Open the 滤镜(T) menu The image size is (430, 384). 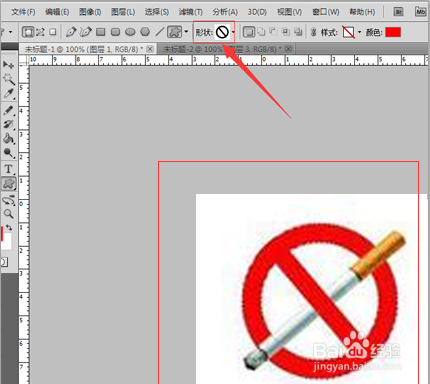coord(191,12)
